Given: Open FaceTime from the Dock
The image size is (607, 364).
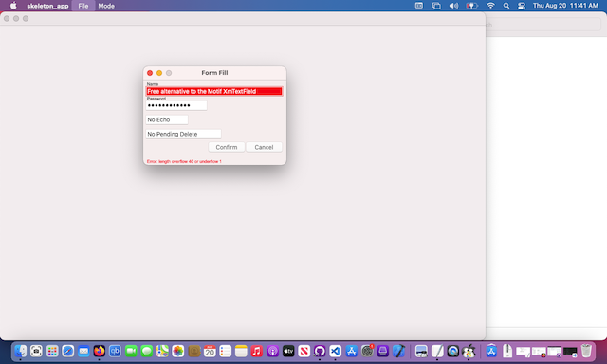Looking at the screenshot, I should click(x=131, y=351).
